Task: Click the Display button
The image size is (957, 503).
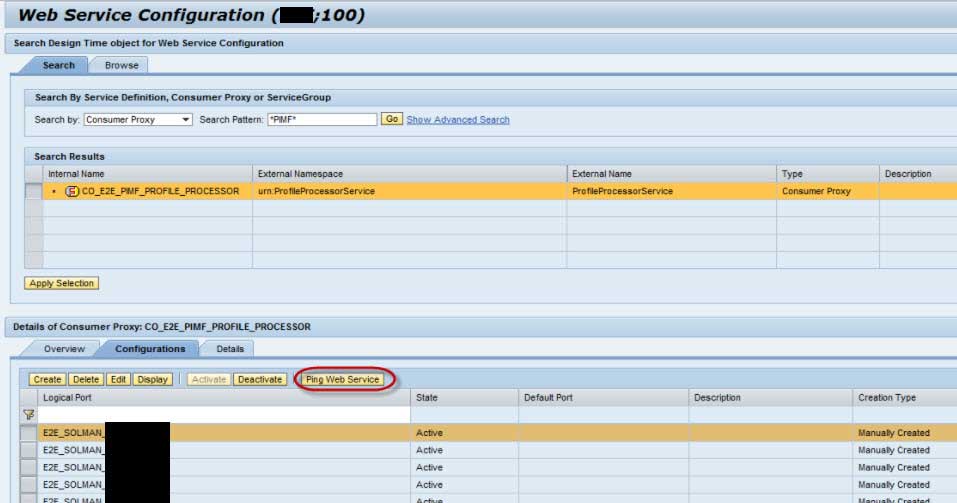Action: pos(153,379)
